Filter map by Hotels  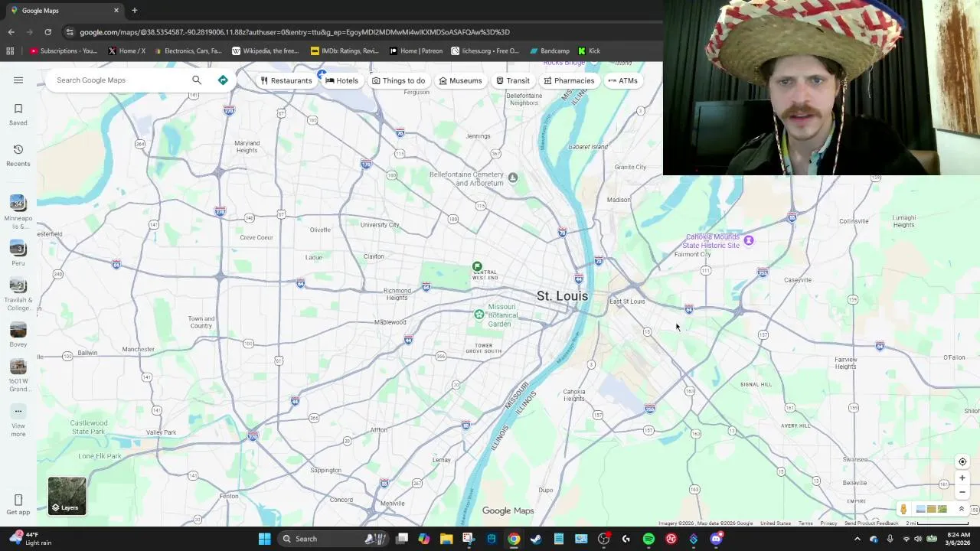point(341,80)
